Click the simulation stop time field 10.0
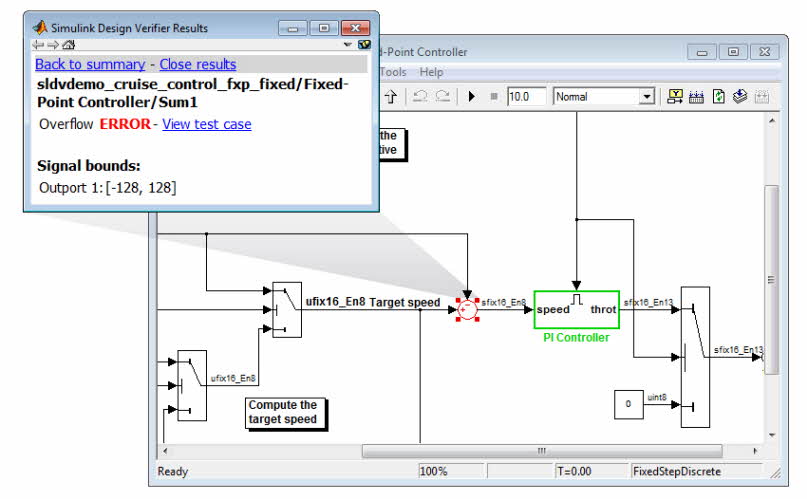Image resolution: width=807 pixels, height=499 pixels. coord(526,97)
